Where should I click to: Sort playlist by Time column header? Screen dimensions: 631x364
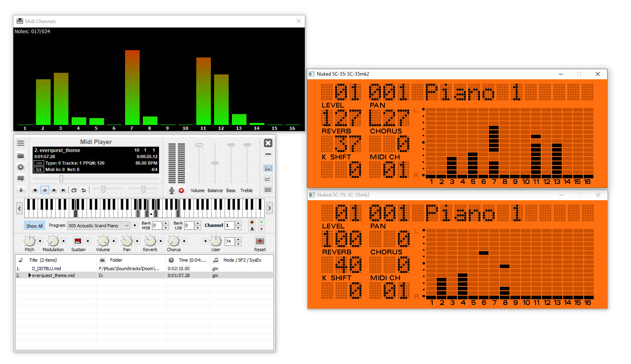point(188,260)
